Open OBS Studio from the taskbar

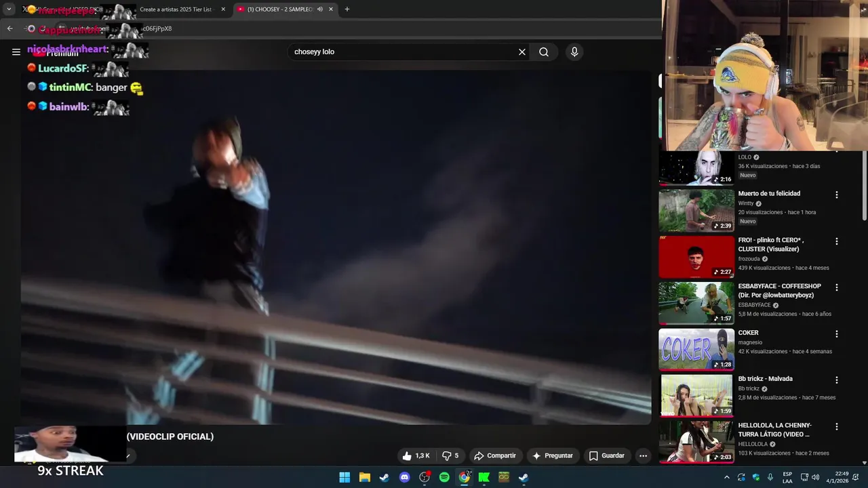pos(425,477)
